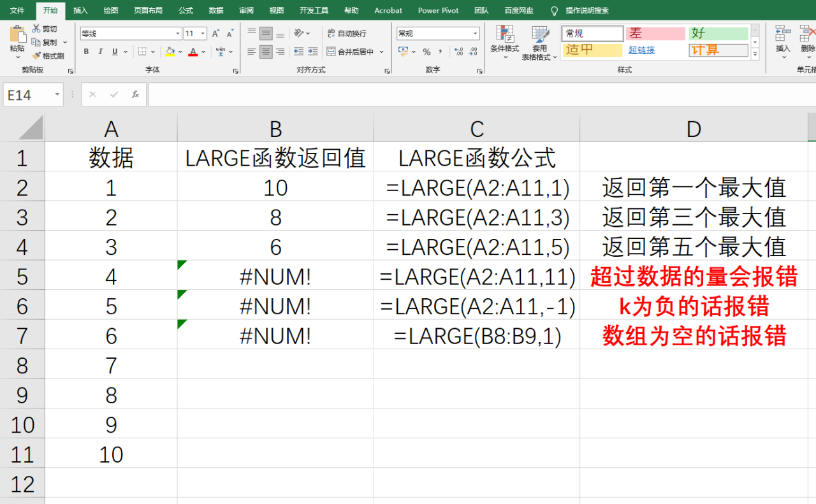Toggle bold formatting (B)
Viewport: 816px width, 504px height.
pos(86,52)
